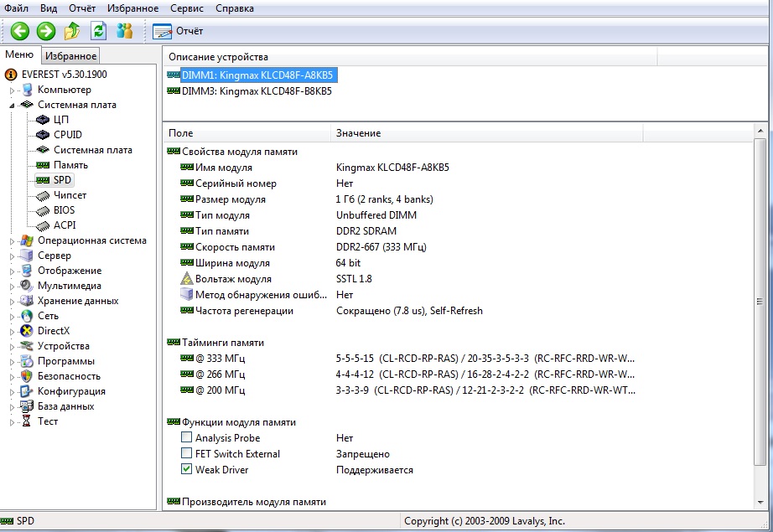Screen dimensions: 773x532
Task: Select the Частота регенерации row
Action: pyautogui.click(x=331, y=310)
